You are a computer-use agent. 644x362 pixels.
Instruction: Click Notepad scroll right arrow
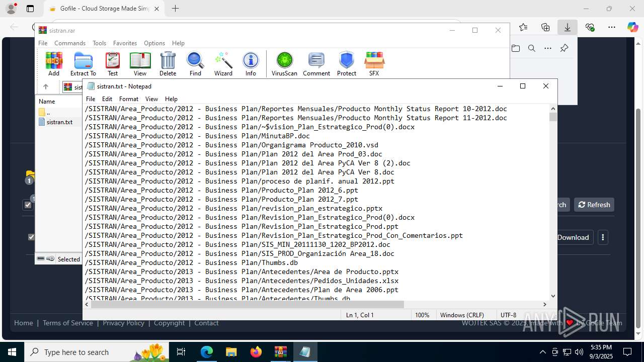pos(544,304)
